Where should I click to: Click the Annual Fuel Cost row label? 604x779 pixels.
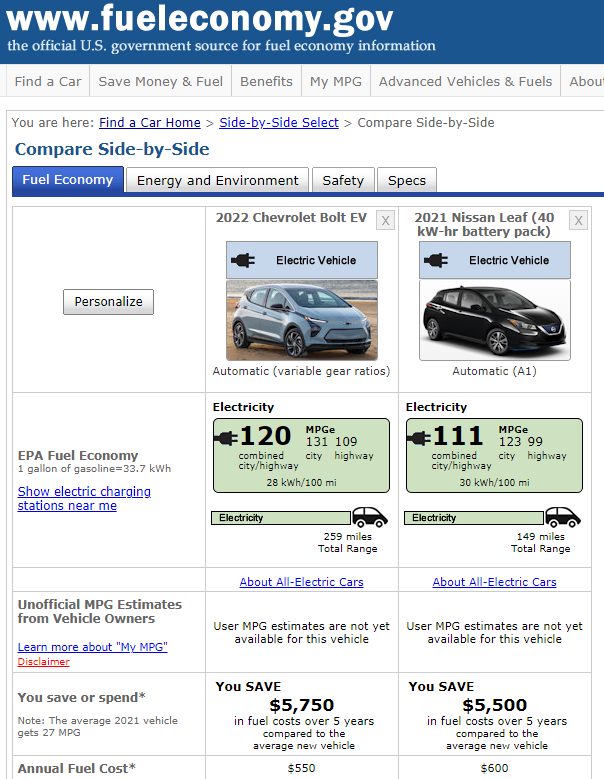76,769
